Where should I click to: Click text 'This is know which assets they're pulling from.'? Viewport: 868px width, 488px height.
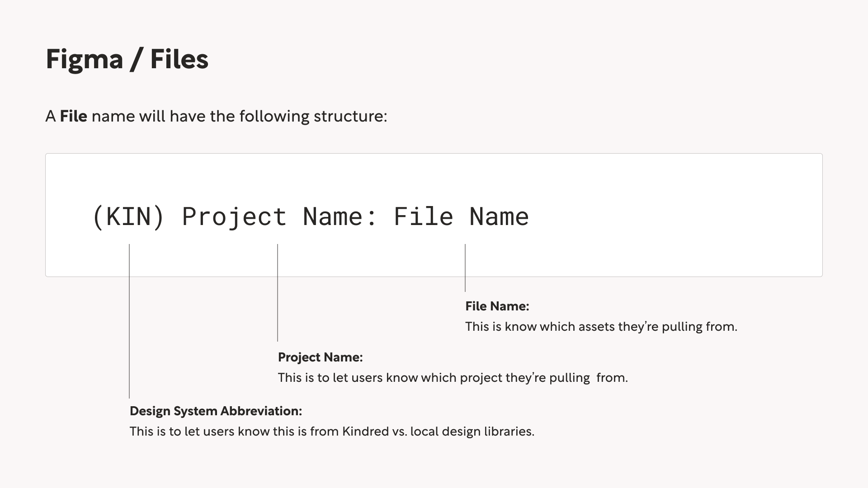click(601, 327)
